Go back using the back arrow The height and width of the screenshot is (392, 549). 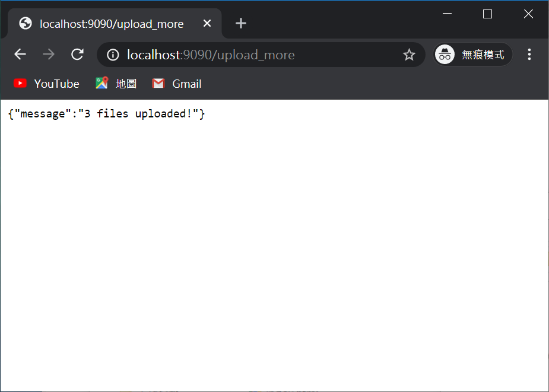[x=20, y=54]
